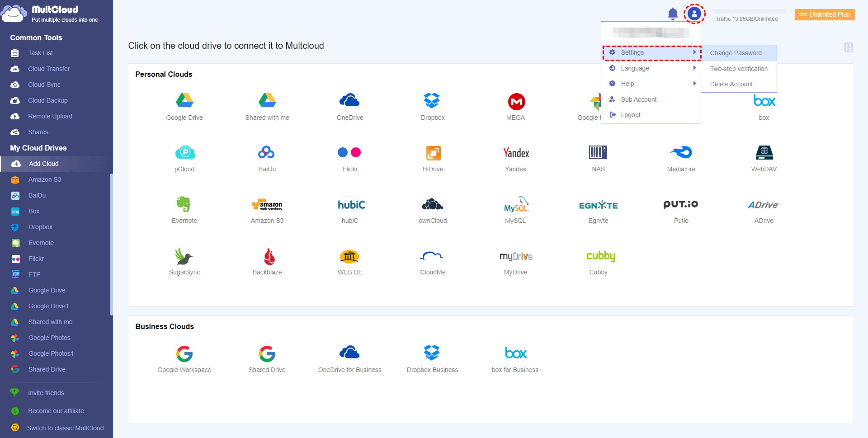Add the MyDrive cloud icon
Screen dimensions: 868x438
[516, 256]
